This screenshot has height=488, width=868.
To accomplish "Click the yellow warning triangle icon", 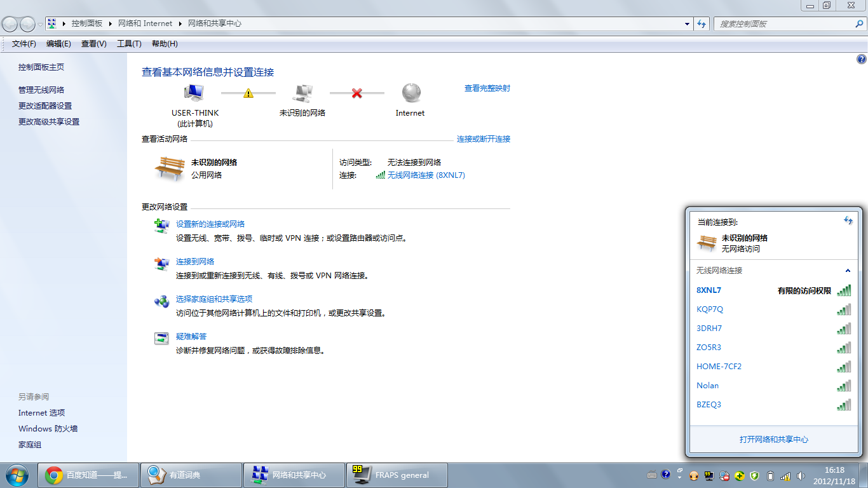I will click(x=248, y=93).
